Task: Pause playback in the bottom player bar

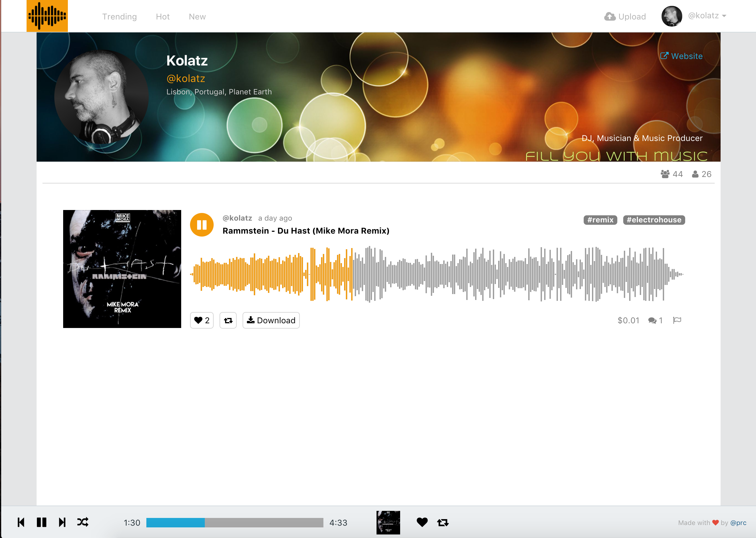Action: (41, 522)
